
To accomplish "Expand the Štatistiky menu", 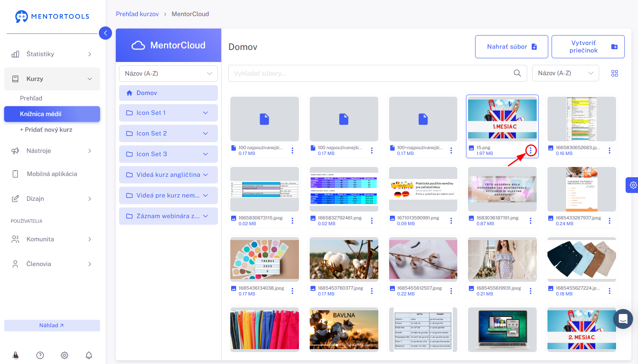I will pyautogui.click(x=52, y=54).
